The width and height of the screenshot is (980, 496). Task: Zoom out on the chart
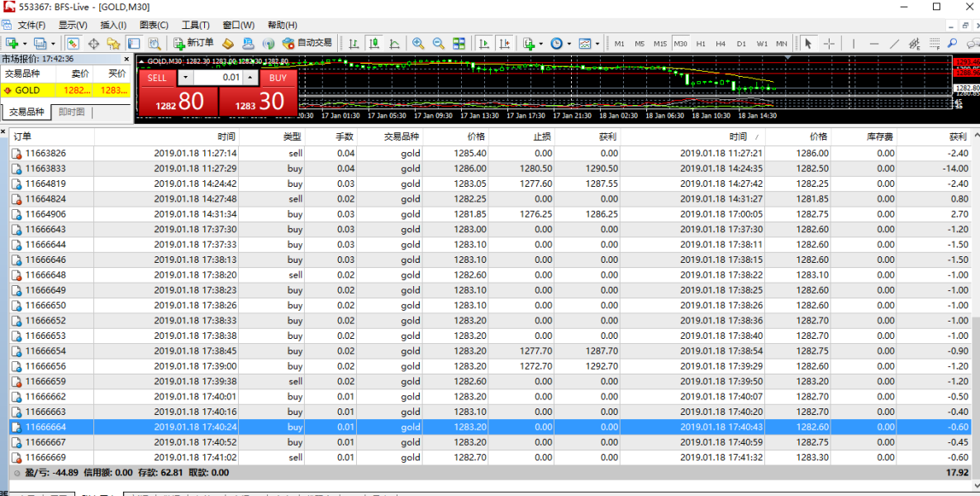(438, 43)
